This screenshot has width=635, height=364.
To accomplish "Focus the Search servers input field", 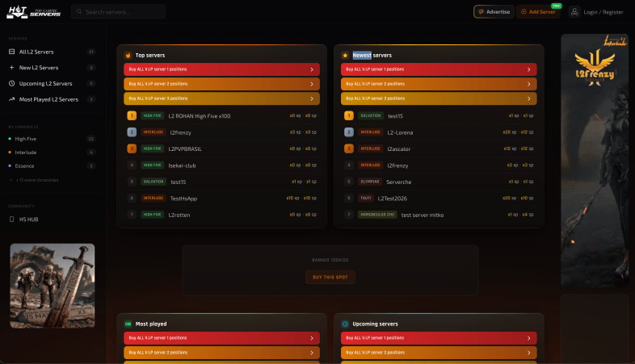I will [x=118, y=12].
